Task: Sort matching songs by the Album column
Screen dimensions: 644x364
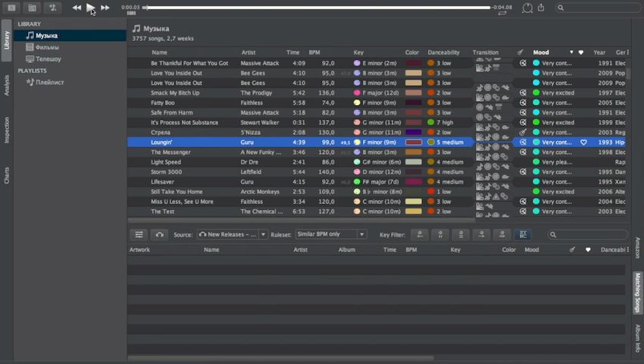Action: point(347,249)
